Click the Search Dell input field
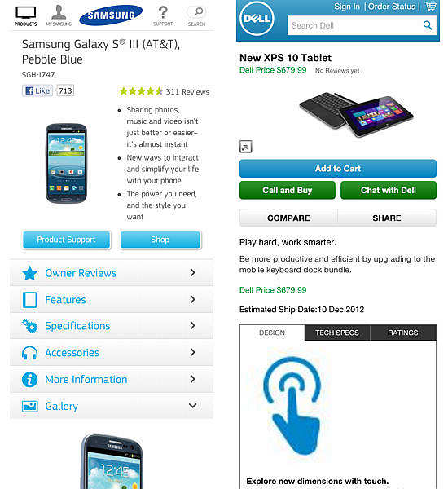Image resolution: width=448 pixels, height=489 pixels. pos(362,25)
